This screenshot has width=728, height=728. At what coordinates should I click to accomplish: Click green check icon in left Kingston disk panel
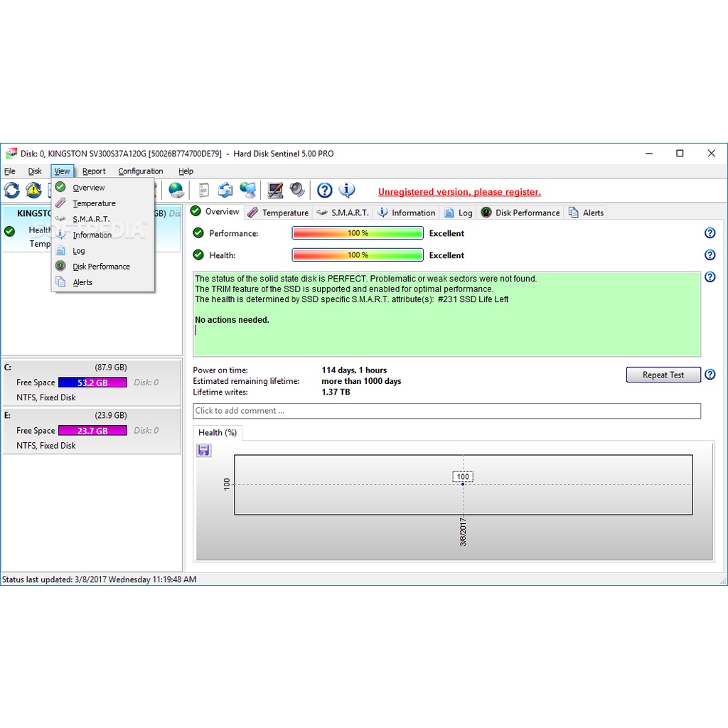click(x=9, y=231)
